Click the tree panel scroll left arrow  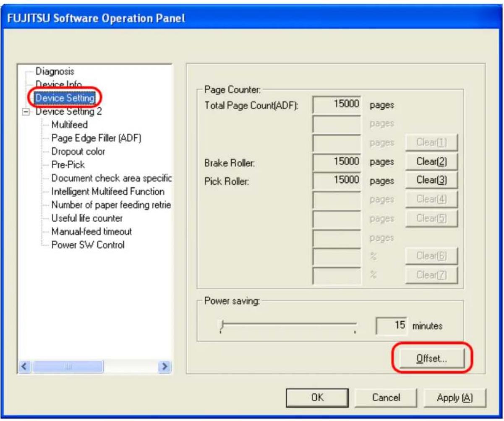(26, 366)
